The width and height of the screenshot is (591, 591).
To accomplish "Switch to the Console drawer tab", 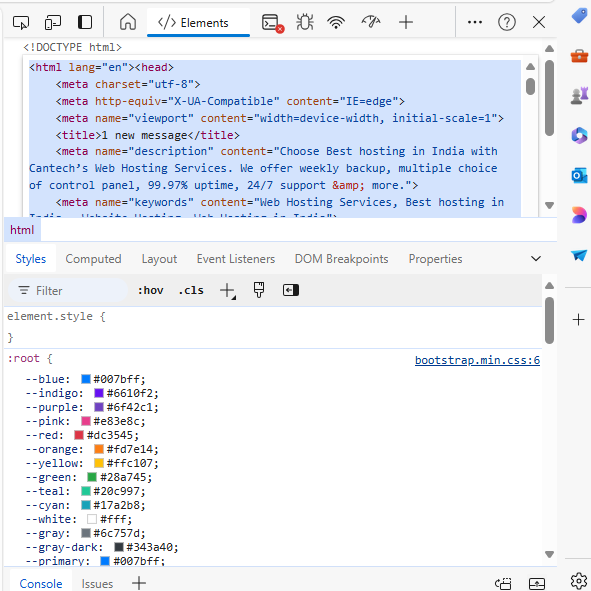I will tap(41, 583).
